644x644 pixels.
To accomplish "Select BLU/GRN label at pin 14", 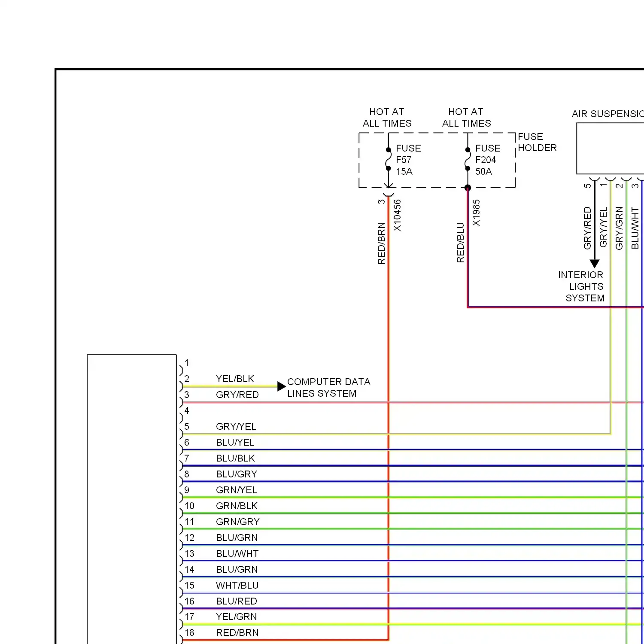I will [x=237, y=569].
